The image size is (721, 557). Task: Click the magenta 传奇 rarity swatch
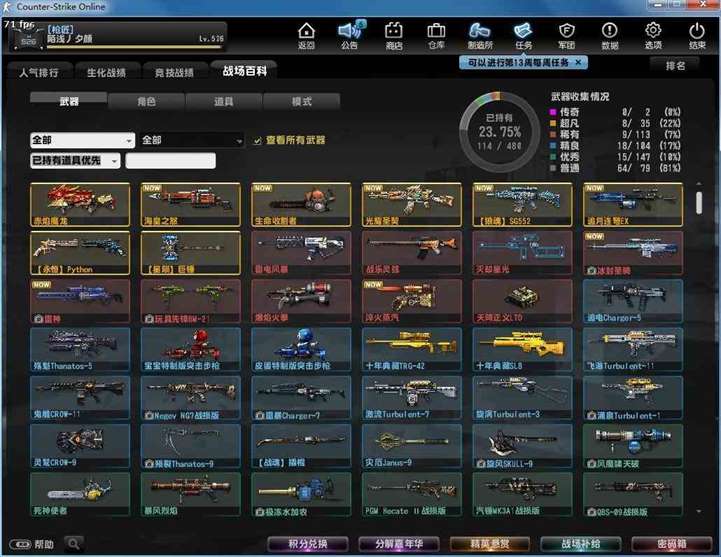553,112
